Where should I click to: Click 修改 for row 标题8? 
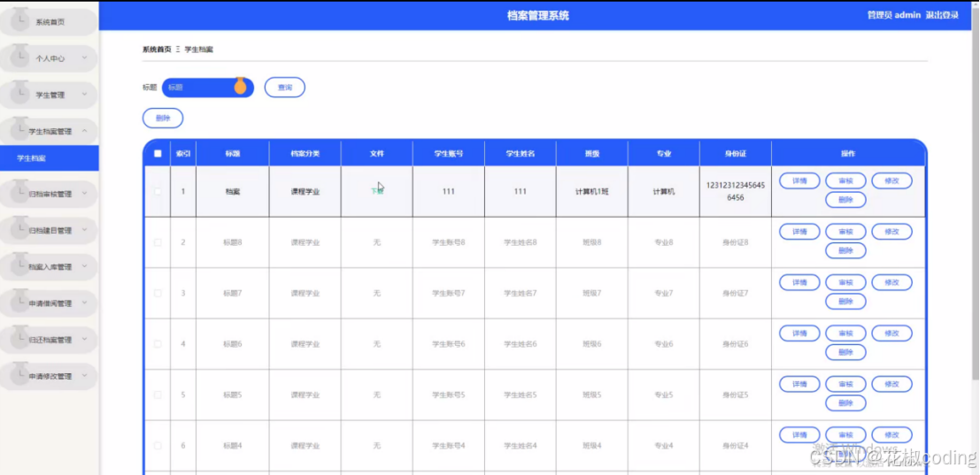(x=891, y=232)
